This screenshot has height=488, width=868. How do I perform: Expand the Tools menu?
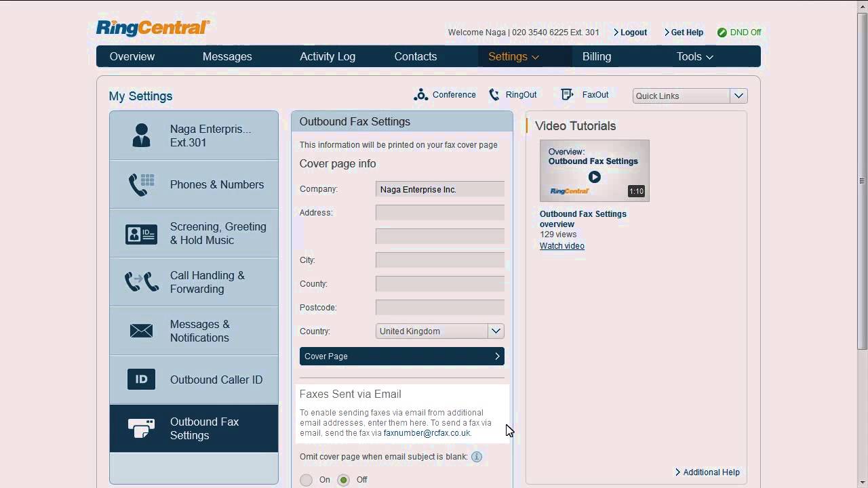pyautogui.click(x=695, y=57)
